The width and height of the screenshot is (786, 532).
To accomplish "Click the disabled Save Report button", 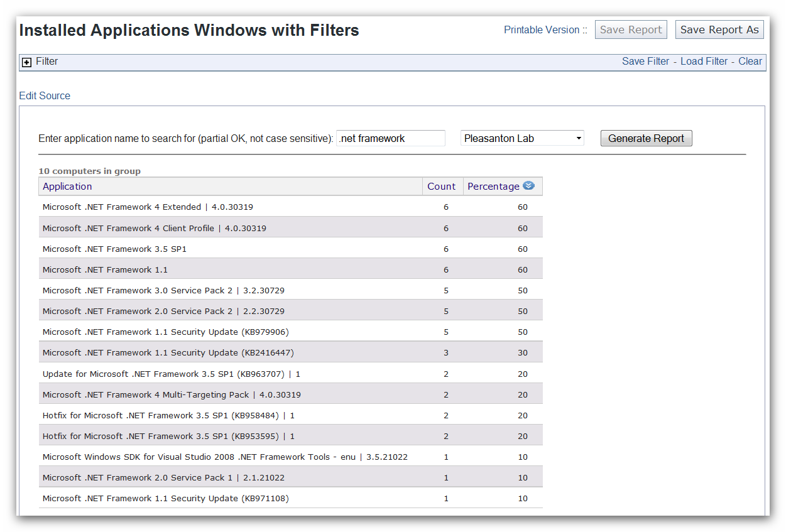I will (x=630, y=29).
